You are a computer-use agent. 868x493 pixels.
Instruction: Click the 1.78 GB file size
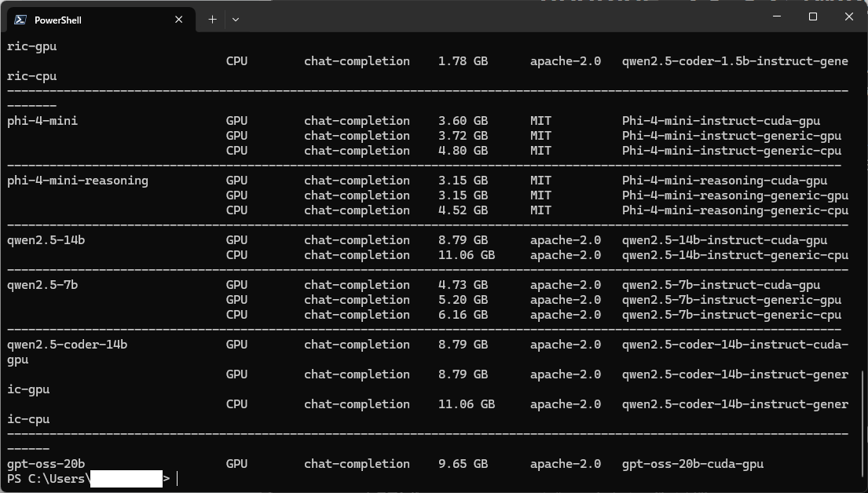pyautogui.click(x=463, y=61)
